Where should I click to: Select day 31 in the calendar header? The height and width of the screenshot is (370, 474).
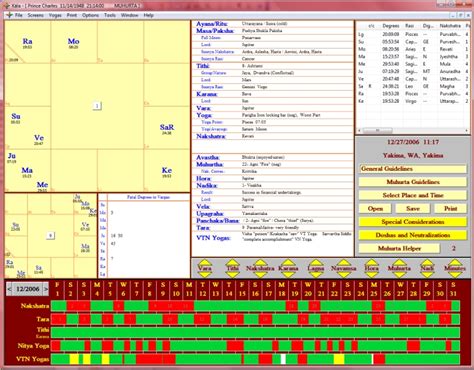point(453,289)
